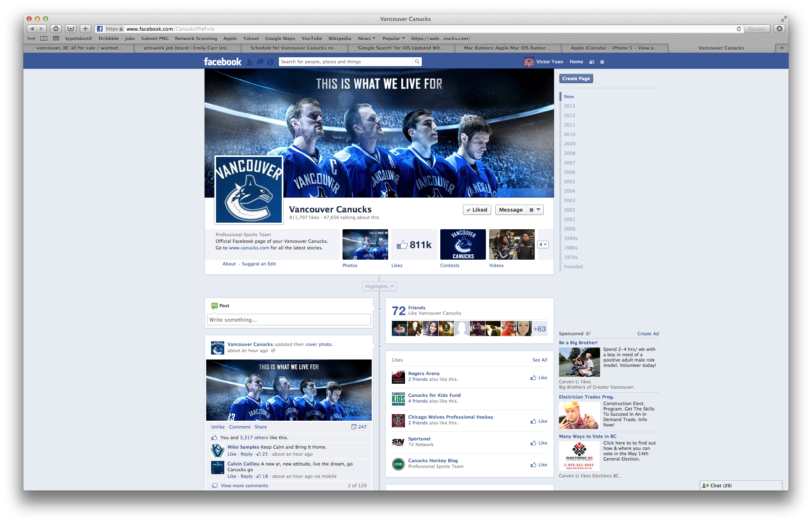Switch to Schedule for Vancouver Canucks tab
The image size is (812, 523).
294,48
